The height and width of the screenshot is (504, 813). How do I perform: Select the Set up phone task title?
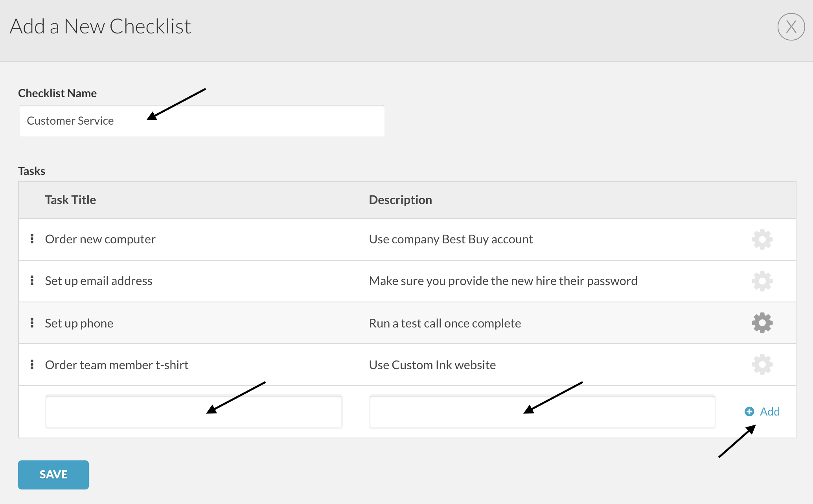pos(79,323)
